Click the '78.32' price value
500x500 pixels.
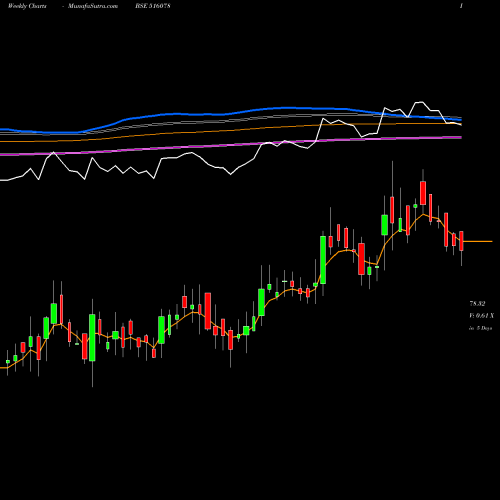coord(477,303)
